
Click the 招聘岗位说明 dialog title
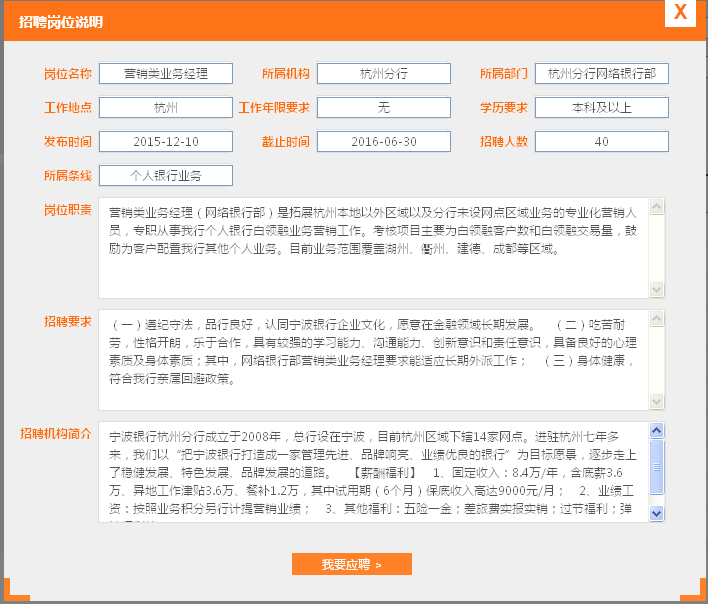coord(61,22)
